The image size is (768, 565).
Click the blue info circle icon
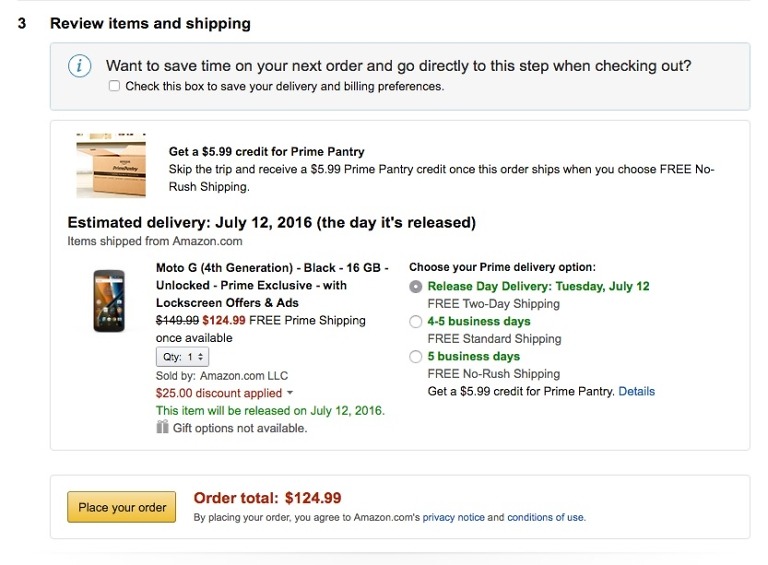click(x=80, y=66)
